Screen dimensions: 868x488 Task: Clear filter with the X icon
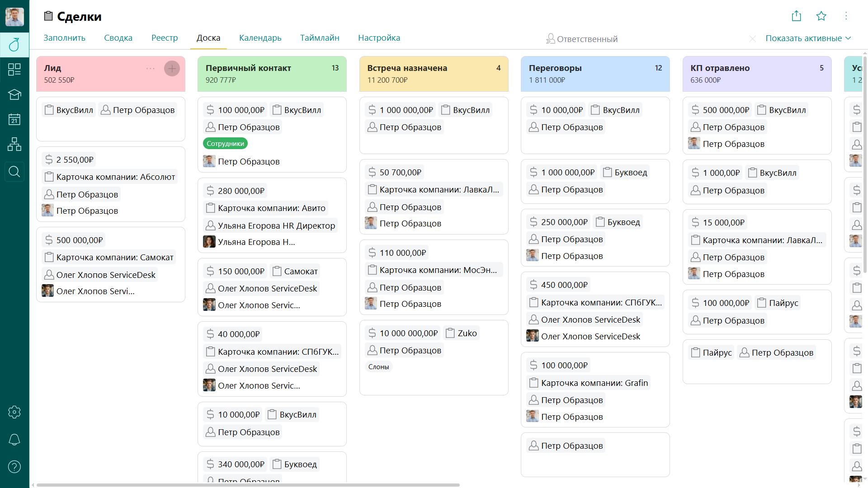click(752, 39)
